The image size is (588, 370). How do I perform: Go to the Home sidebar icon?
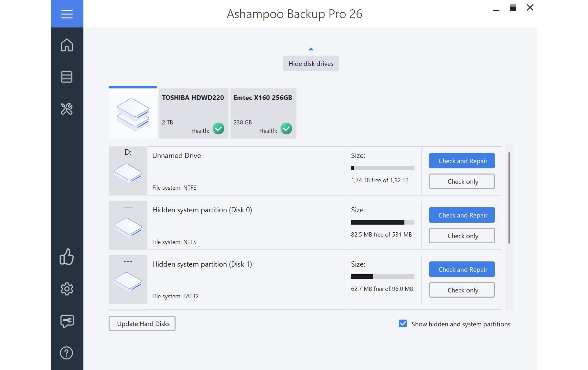pyautogui.click(x=67, y=45)
